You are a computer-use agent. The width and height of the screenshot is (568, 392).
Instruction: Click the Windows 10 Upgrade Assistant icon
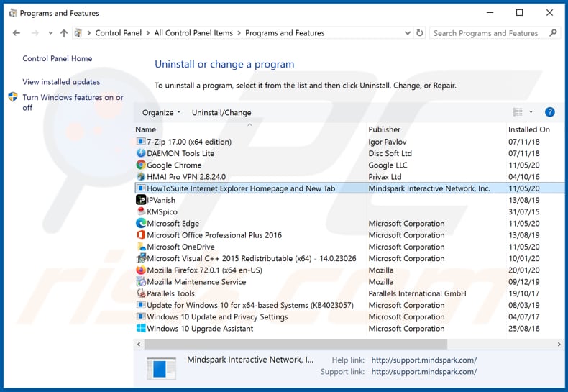[141, 328]
